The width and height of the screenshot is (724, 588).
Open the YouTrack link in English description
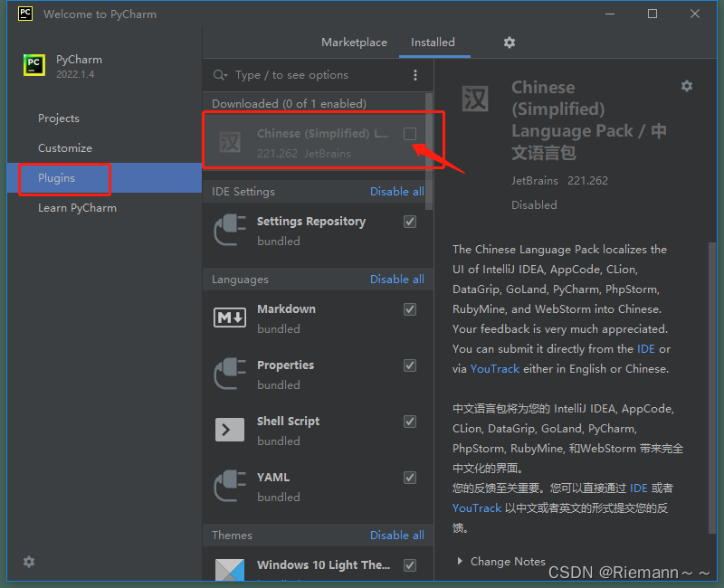tap(494, 369)
